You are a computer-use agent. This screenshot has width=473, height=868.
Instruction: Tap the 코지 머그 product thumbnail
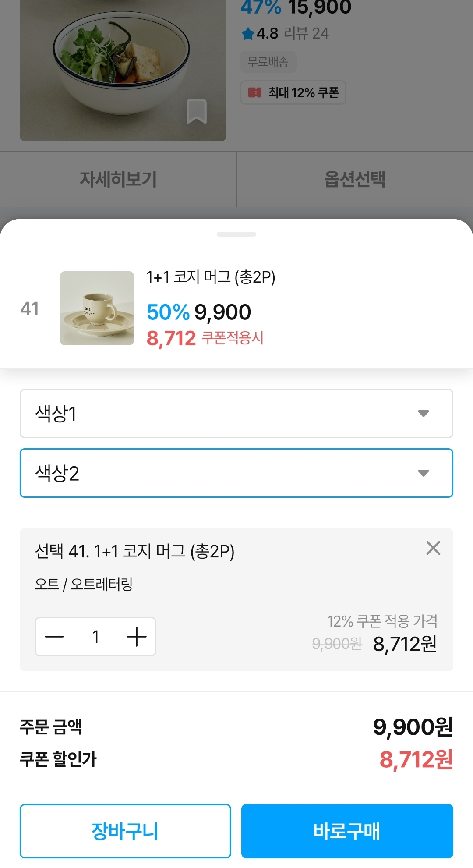[x=97, y=308]
